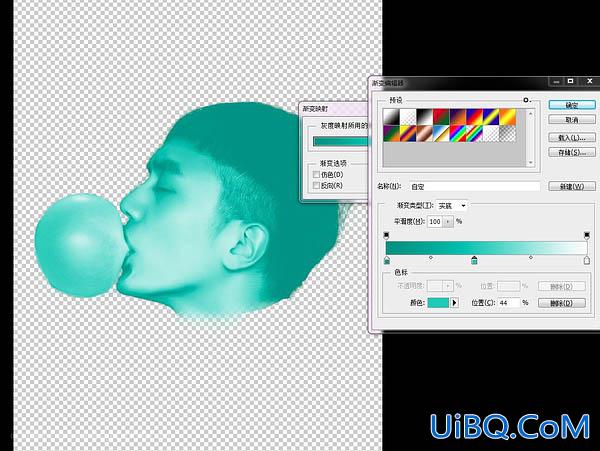The width and height of the screenshot is (600, 451).
Task: Open the arrow menu beside the color swatch
Action: tap(454, 303)
